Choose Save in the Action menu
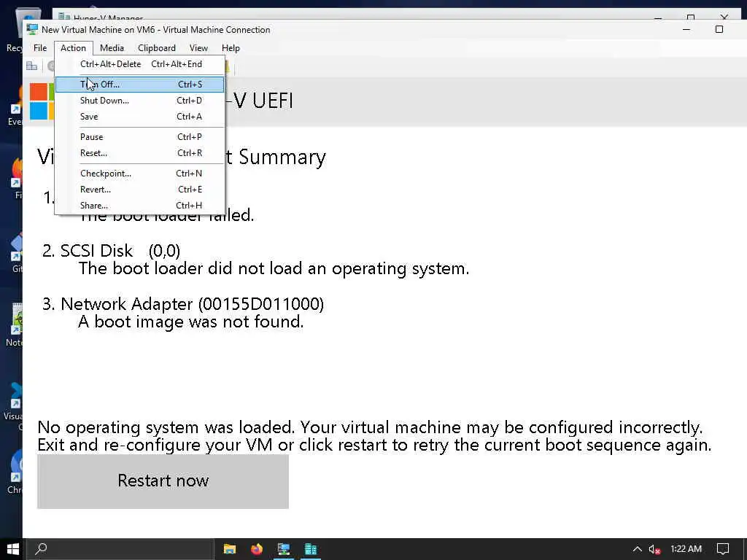747x560 pixels. 139,117
